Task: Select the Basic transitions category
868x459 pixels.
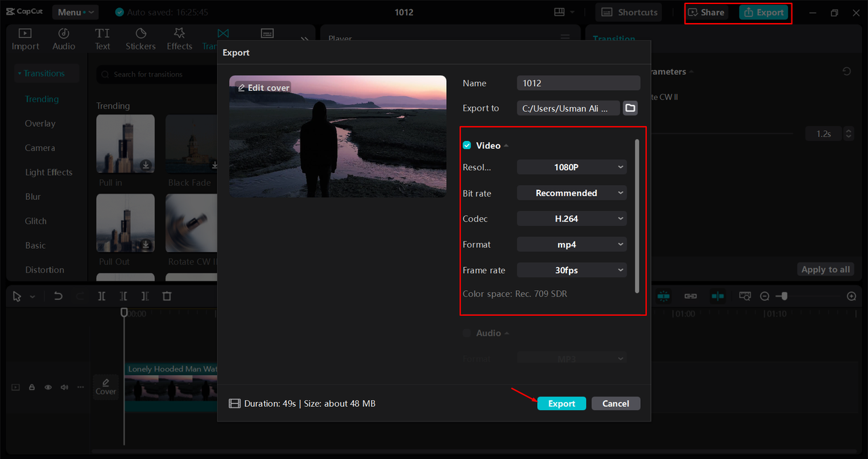Action: pos(35,245)
